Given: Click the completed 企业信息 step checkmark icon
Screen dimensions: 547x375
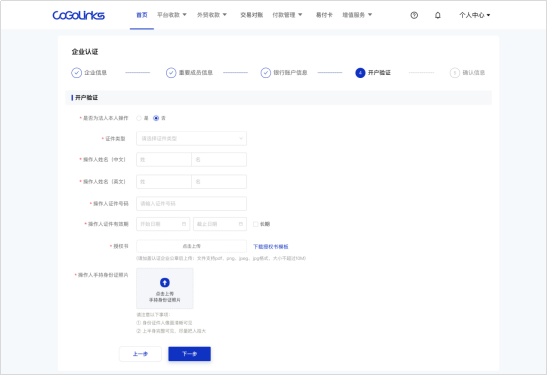Looking at the screenshot, I should tap(76, 73).
